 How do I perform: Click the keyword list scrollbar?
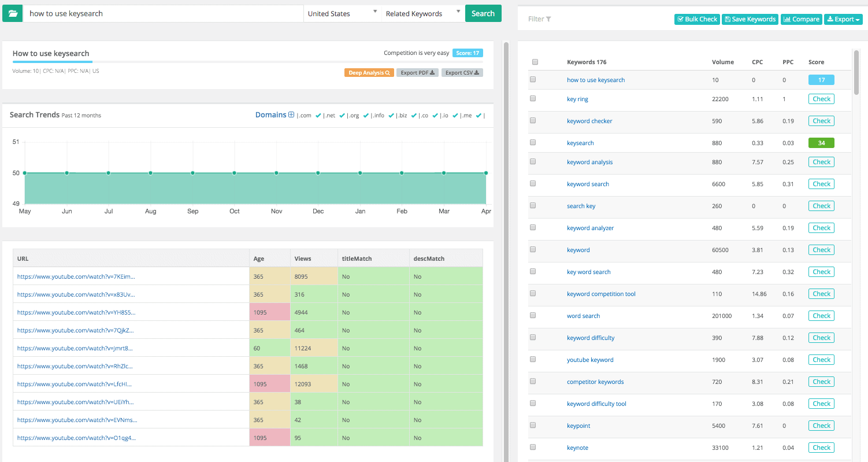pyautogui.click(x=856, y=72)
